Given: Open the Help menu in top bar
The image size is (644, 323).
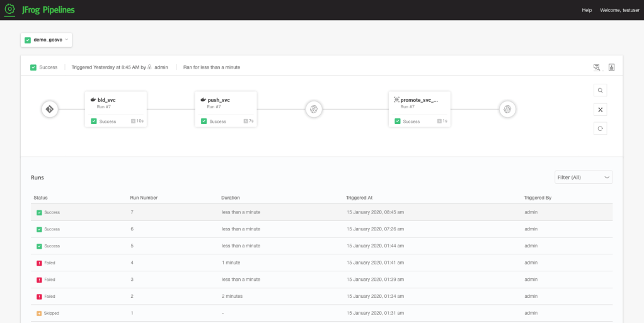Looking at the screenshot, I should (x=587, y=10).
